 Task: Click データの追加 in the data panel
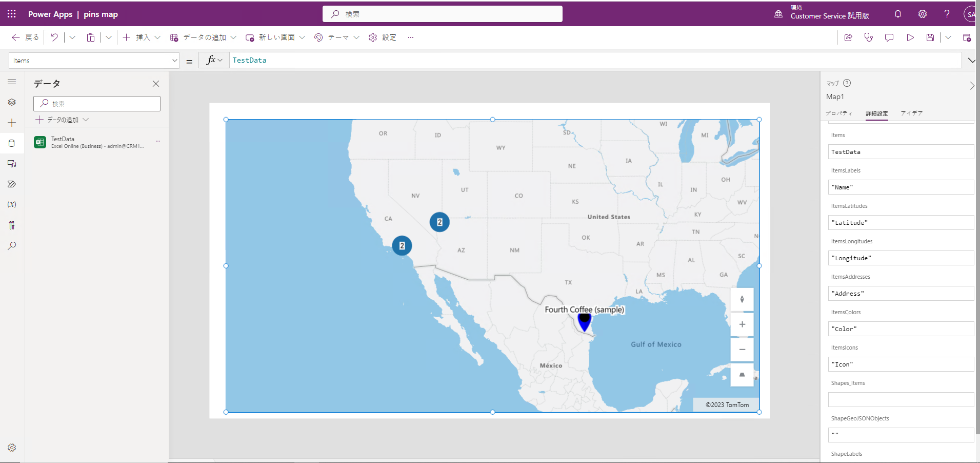point(62,120)
